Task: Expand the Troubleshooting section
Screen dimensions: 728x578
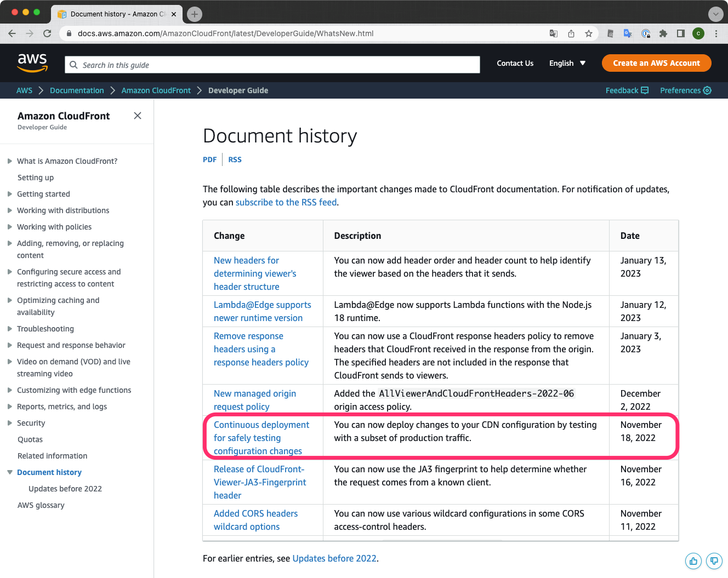Action: 10,329
